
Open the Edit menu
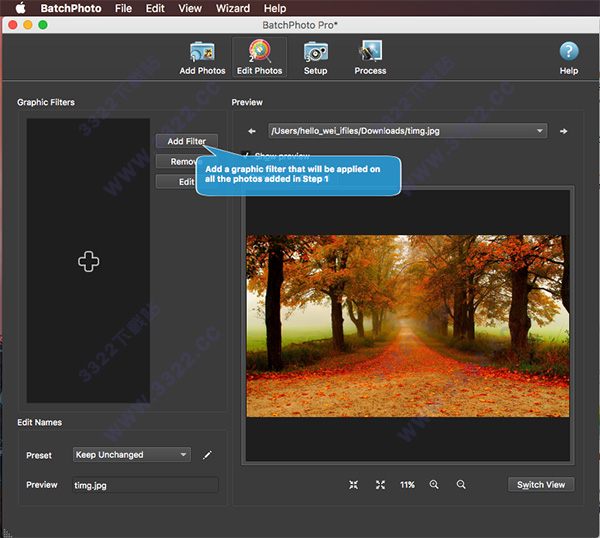155,8
